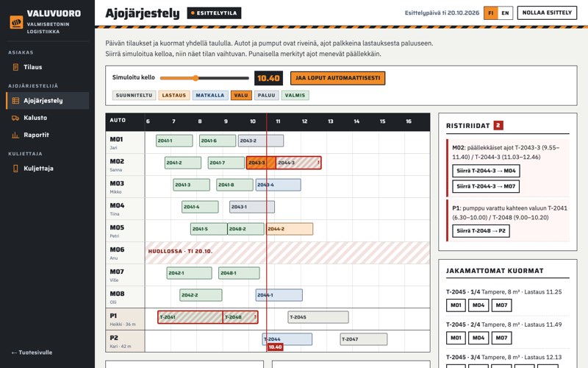Click the 10.40 timeline marker flag
This screenshot has width=588, height=368.
(x=275, y=347)
